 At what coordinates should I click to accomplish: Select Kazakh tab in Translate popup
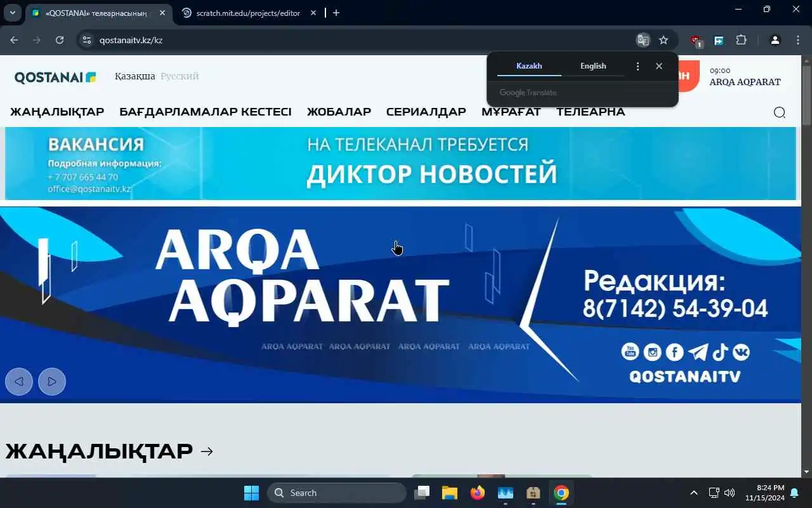pyautogui.click(x=529, y=66)
